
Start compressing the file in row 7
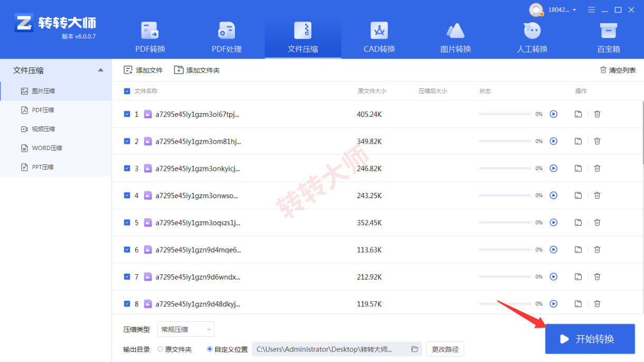tap(553, 277)
